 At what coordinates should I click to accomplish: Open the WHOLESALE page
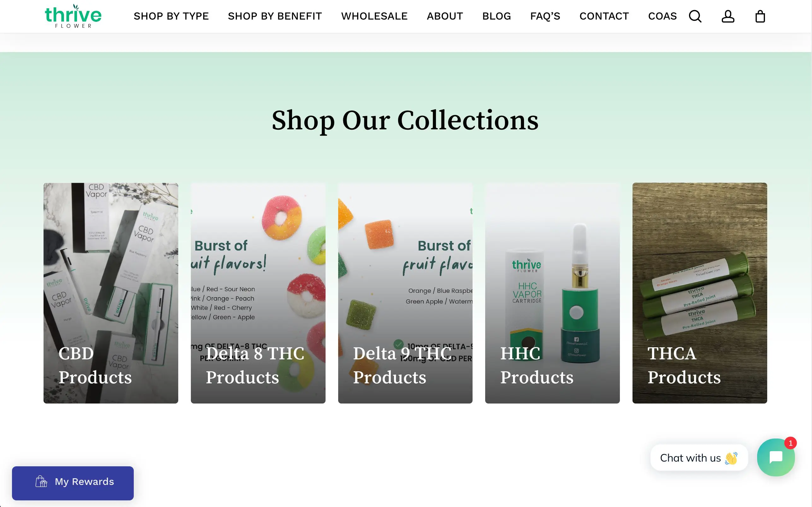pyautogui.click(x=374, y=16)
